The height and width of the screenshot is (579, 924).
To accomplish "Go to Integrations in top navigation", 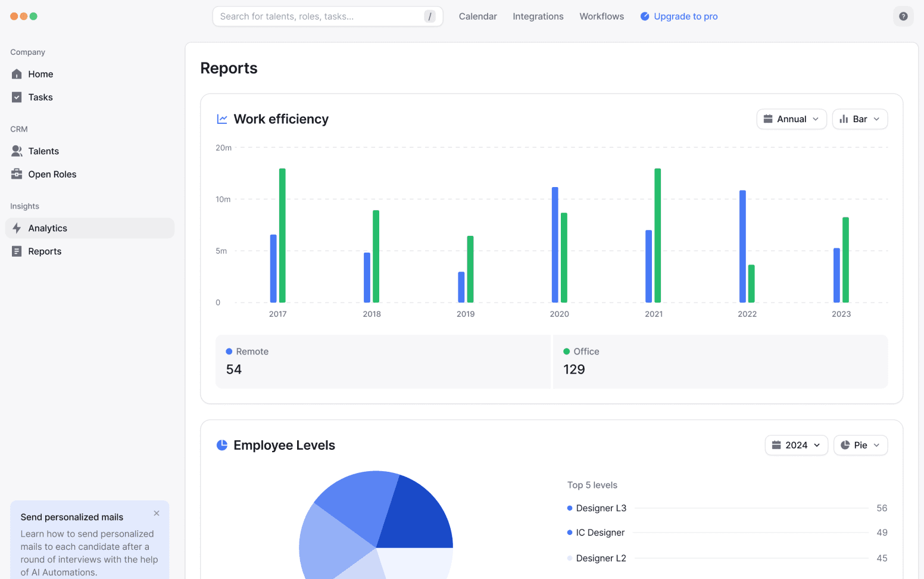I will (x=538, y=17).
